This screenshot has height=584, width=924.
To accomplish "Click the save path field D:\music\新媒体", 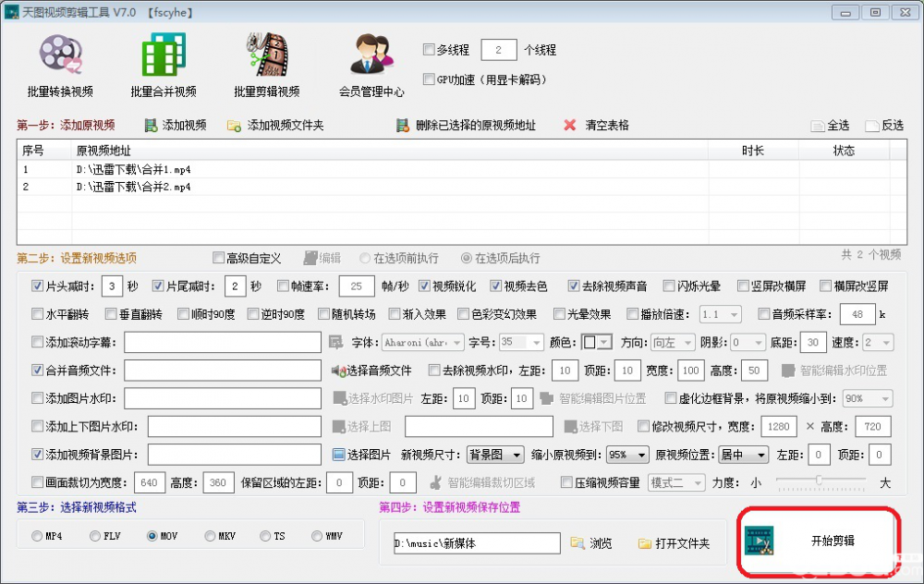I will tap(477, 543).
